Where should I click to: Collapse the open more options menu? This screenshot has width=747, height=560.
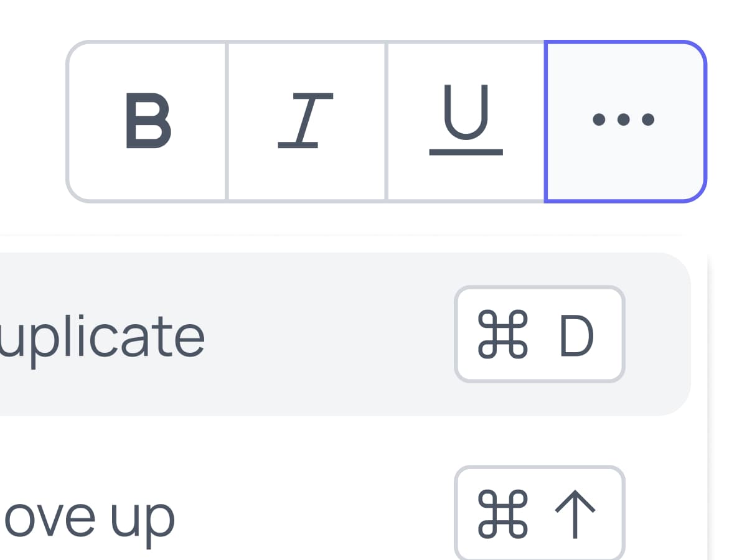[x=626, y=121]
